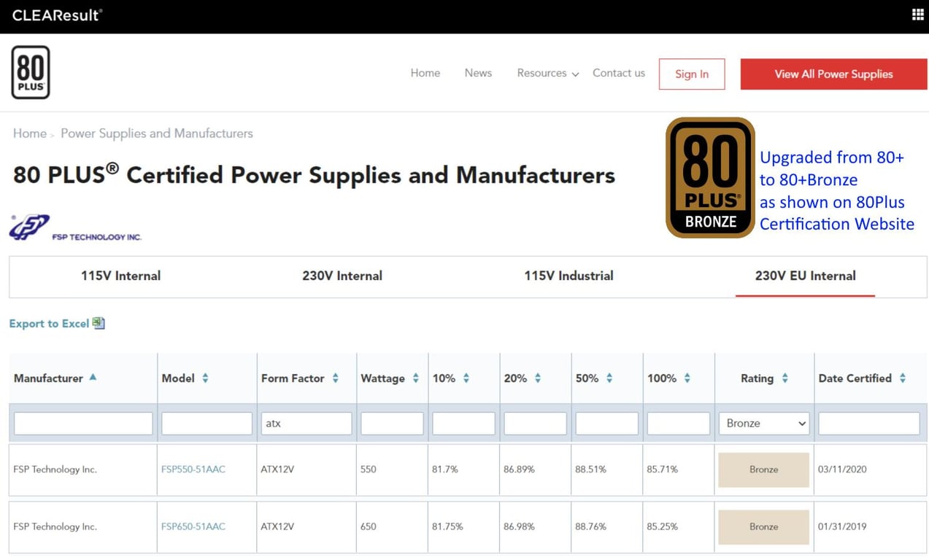Open the Rating filter dropdown showing Bronze
The width and height of the screenshot is (929, 560).
pyautogui.click(x=764, y=423)
